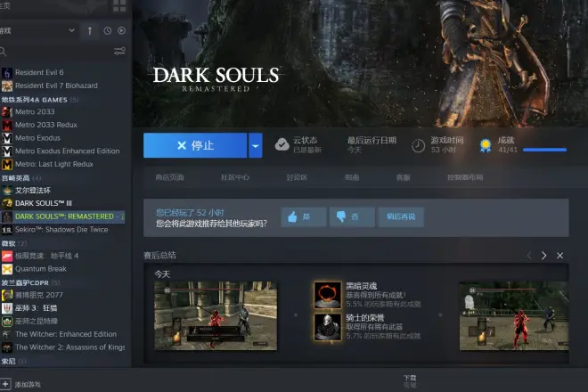Open the dropdown arrow beside 停止

tap(256, 145)
